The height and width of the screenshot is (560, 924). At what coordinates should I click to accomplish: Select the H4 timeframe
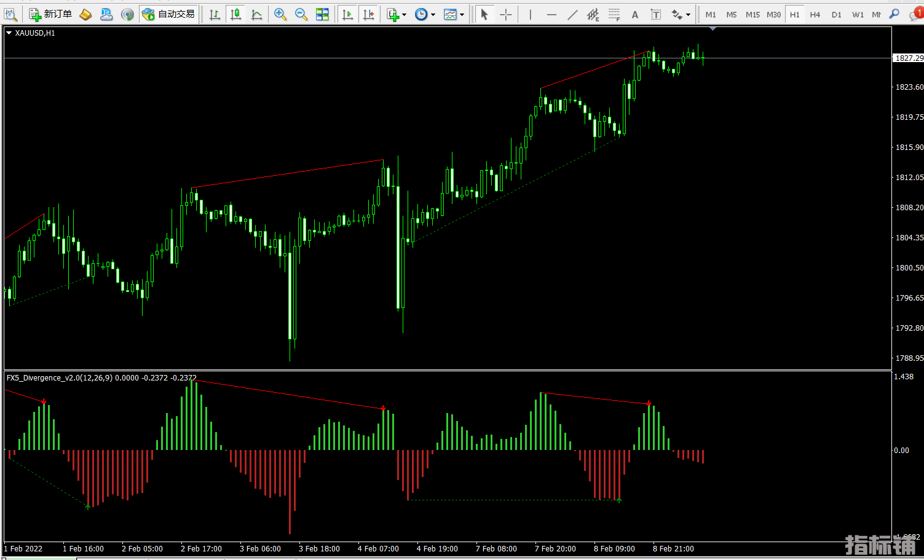tap(815, 15)
